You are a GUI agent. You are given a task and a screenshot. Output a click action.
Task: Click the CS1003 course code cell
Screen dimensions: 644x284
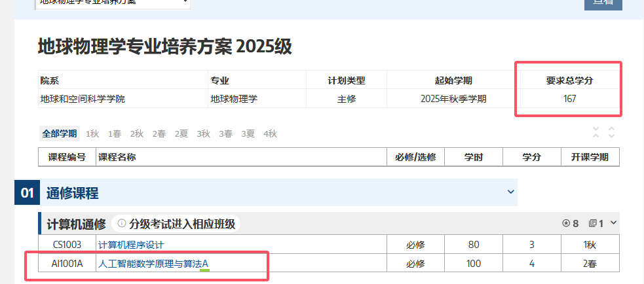[67, 245]
